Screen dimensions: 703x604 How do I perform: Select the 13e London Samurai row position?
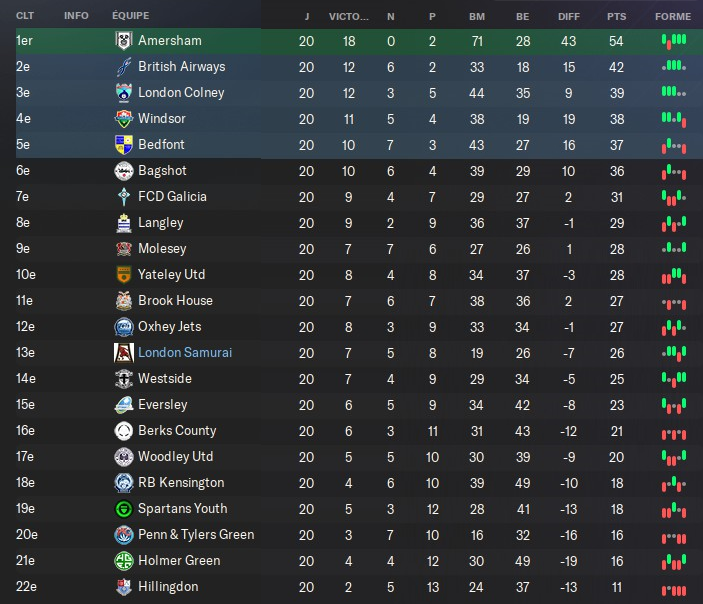24,353
